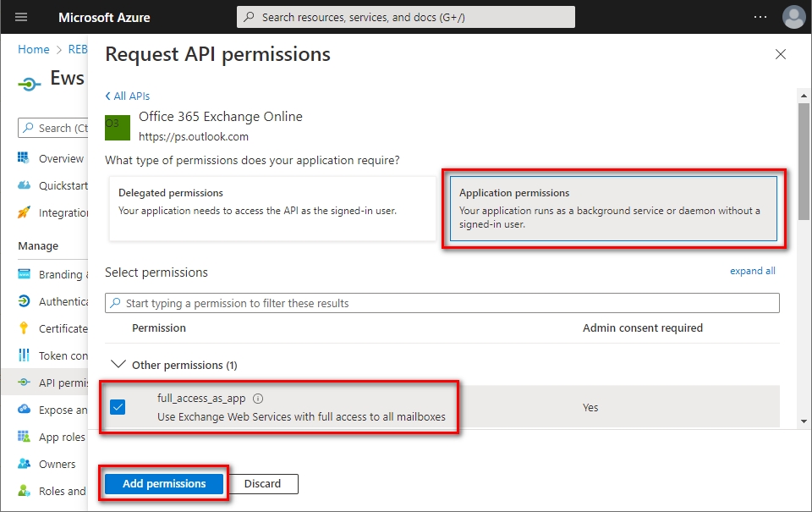
Task: Close the Request API permissions panel
Action: [x=780, y=55]
